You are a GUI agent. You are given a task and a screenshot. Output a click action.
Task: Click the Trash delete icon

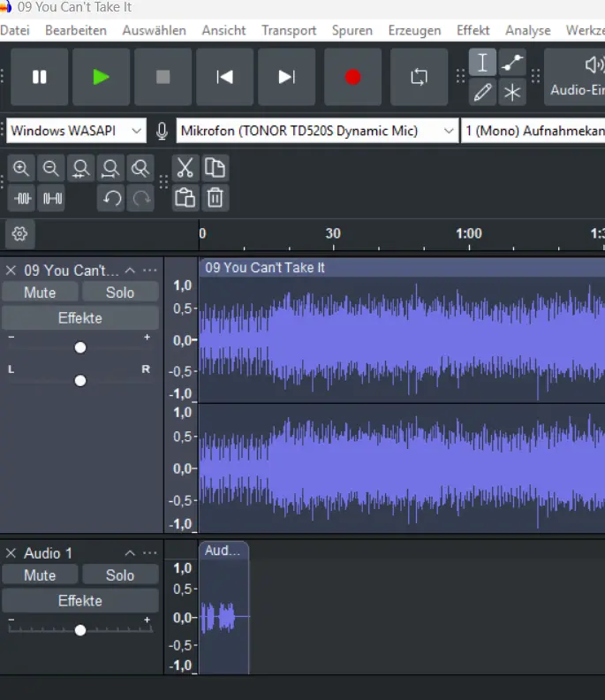[215, 198]
